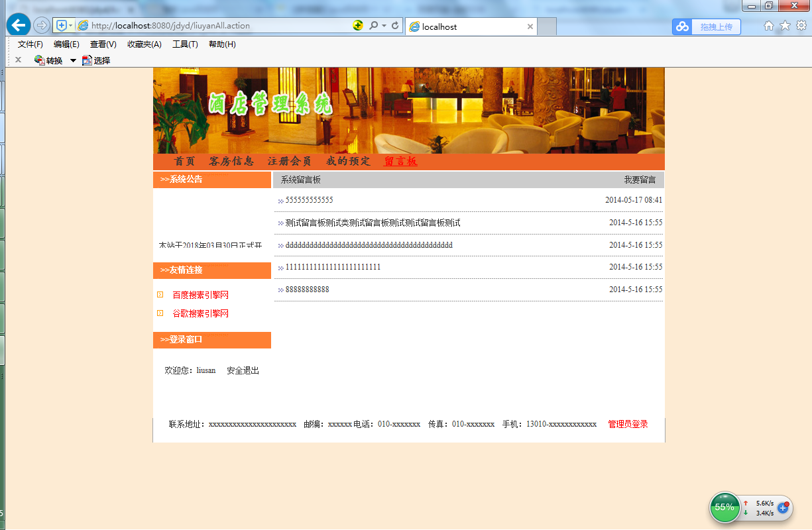Close the PDF toolbar with X

(x=18, y=60)
